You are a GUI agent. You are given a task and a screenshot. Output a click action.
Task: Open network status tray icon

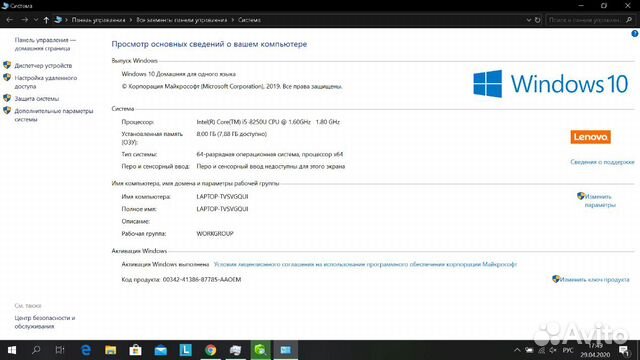click(541, 350)
